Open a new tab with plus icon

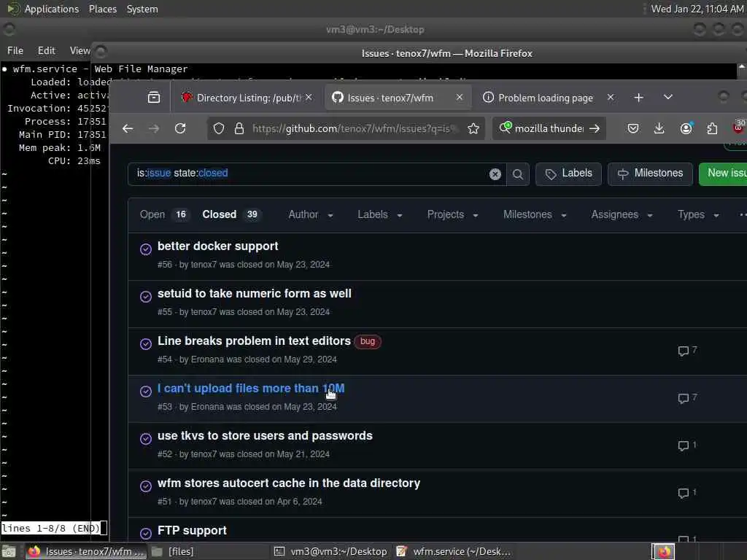[639, 98]
